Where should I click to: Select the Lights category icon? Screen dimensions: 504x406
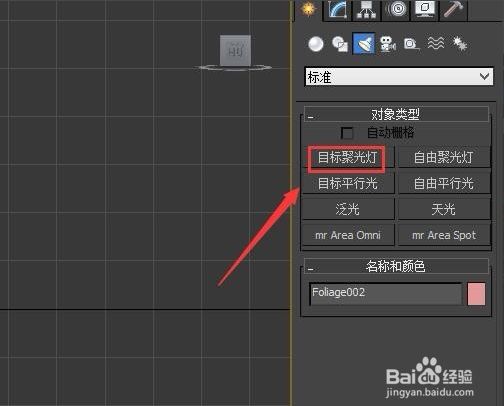tap(364, 43)
